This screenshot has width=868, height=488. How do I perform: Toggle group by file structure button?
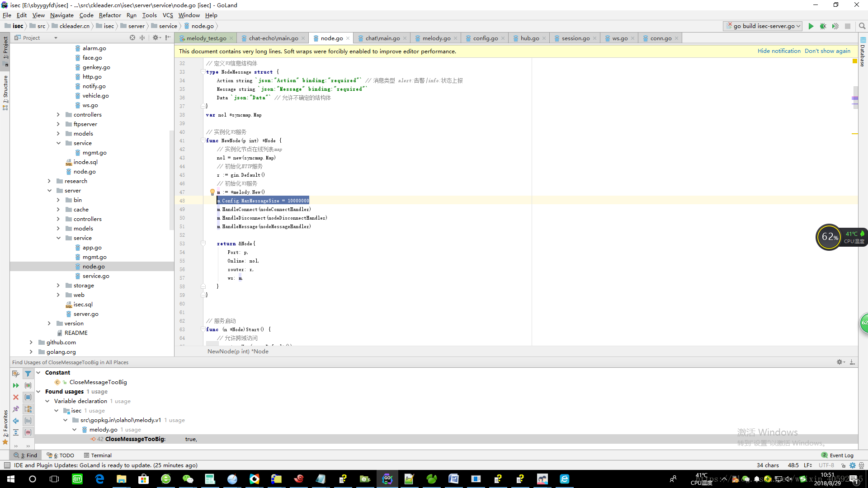tap(28, 432)
